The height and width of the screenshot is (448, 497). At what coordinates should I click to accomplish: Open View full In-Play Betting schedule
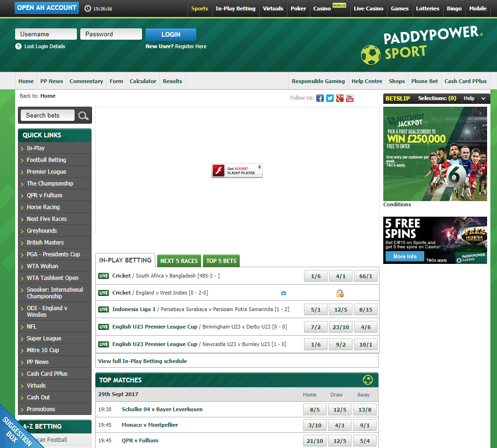click(143, 361)
